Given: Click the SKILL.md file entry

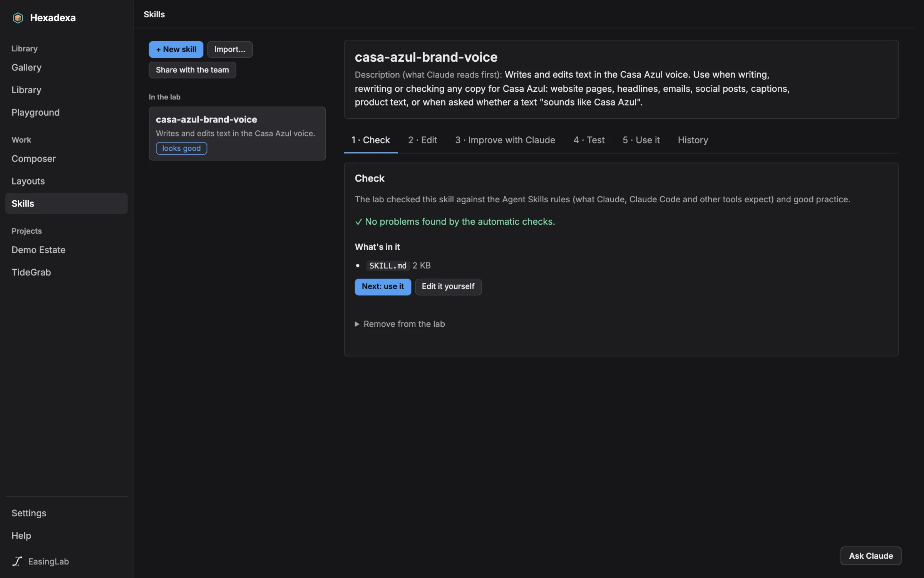Looking at the screenshot, I should point(388,265).
